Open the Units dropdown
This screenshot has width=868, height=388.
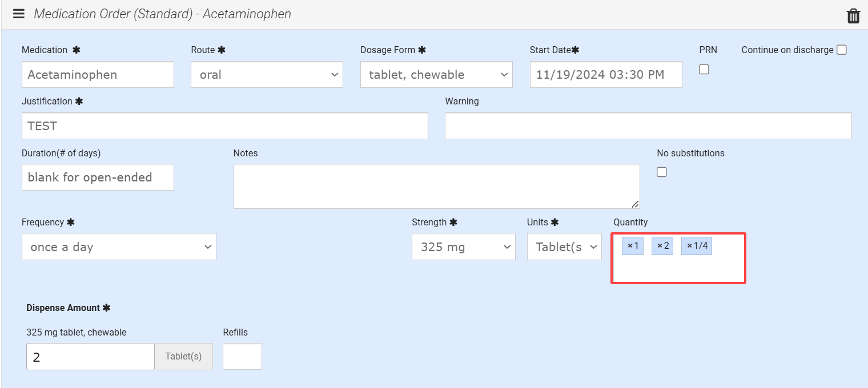[564, 247]
